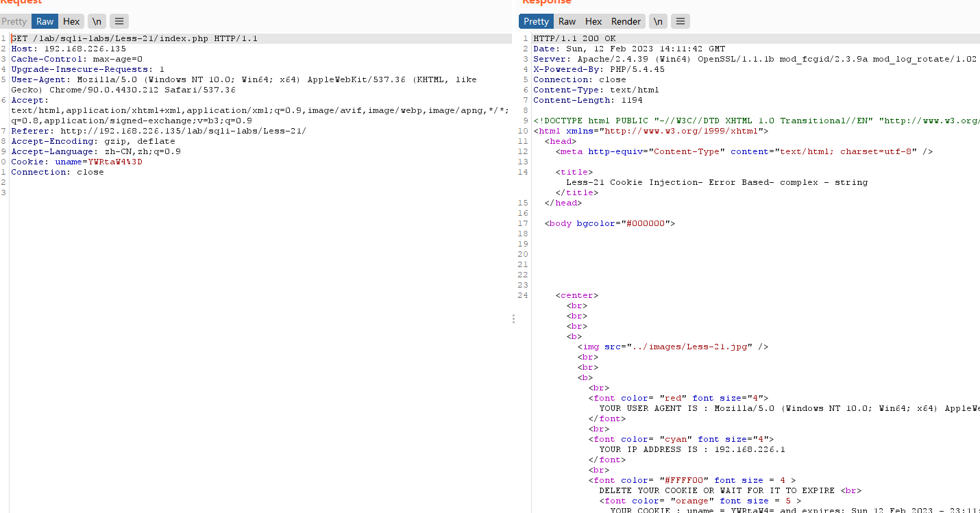Click Connection: close in the response panel
Image resolution: width=980 pixels, height=513 pixels.
tap(580, 79)
